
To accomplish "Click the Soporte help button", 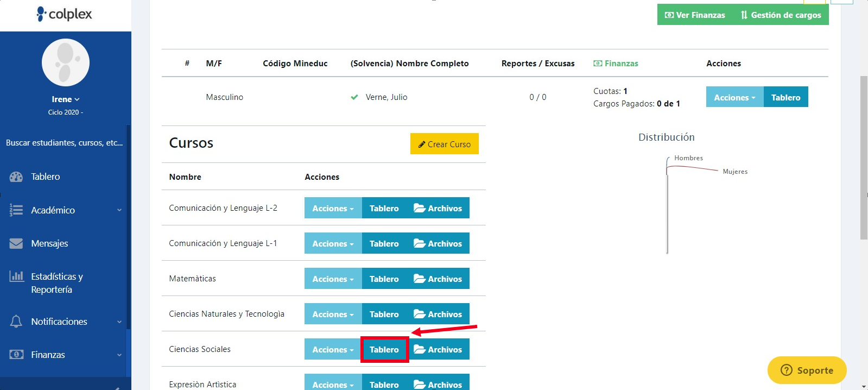I will tap(807, 370).
